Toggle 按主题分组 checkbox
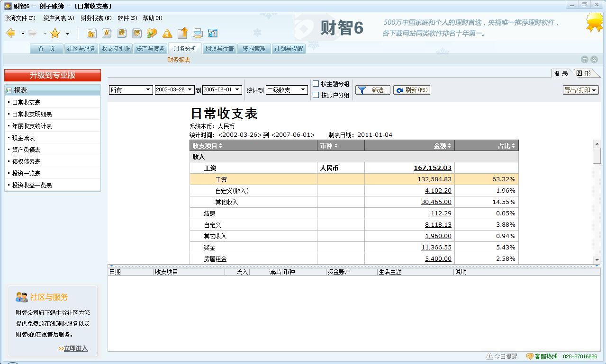The width and height of the screenshot is (606, 364). pyautogui.click(x=316, y=84)
